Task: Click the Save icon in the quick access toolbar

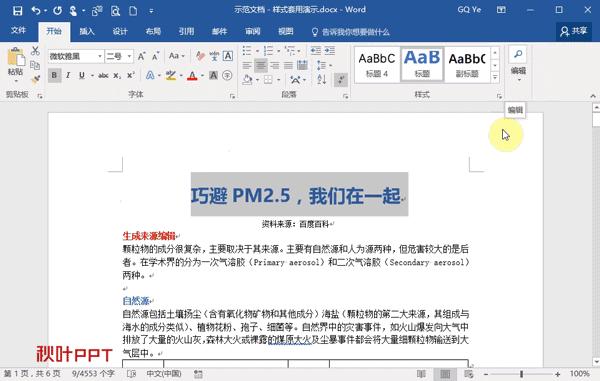Action: [17, 10]
